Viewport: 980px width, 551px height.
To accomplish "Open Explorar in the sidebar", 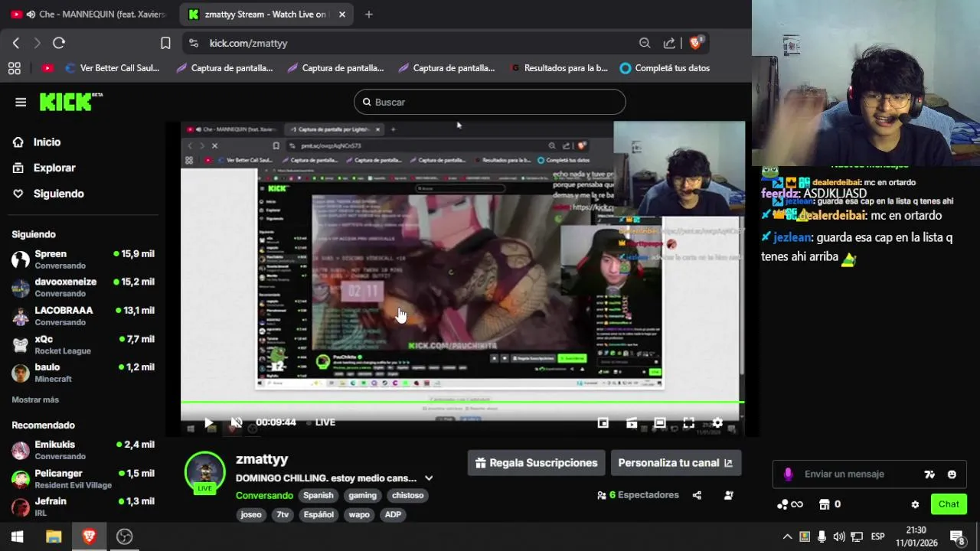I will click(44, 168).
